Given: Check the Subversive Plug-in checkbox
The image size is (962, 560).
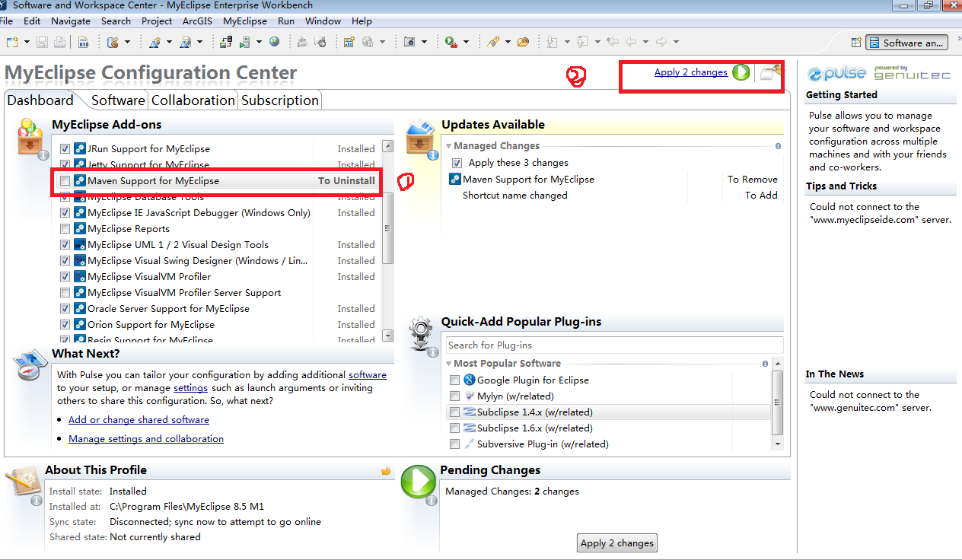Looking at the screenshot, I should (x=454, y=444).
